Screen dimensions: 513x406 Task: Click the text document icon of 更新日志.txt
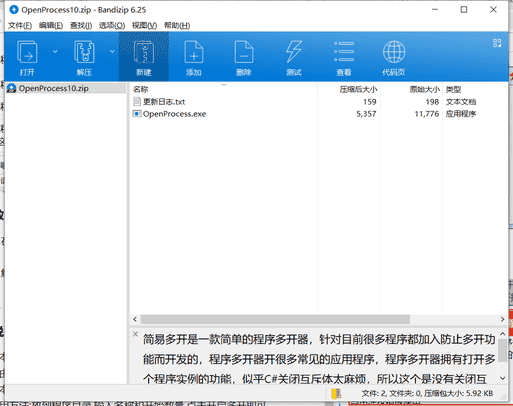click(137, 102)
